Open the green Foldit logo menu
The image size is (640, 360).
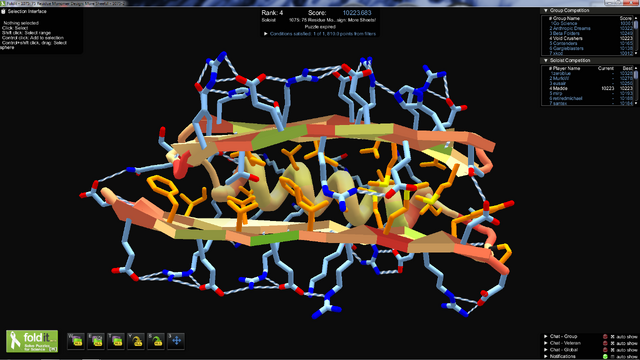[x=32, y=341]
